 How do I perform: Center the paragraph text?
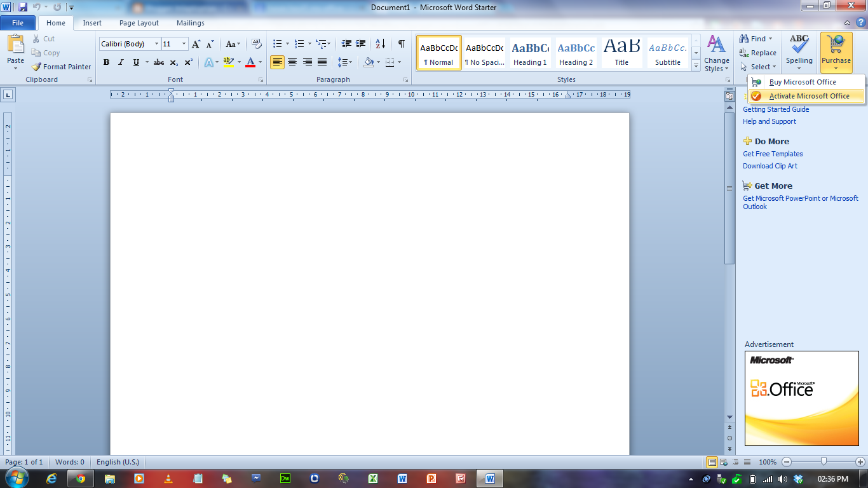tap(292, 62)
